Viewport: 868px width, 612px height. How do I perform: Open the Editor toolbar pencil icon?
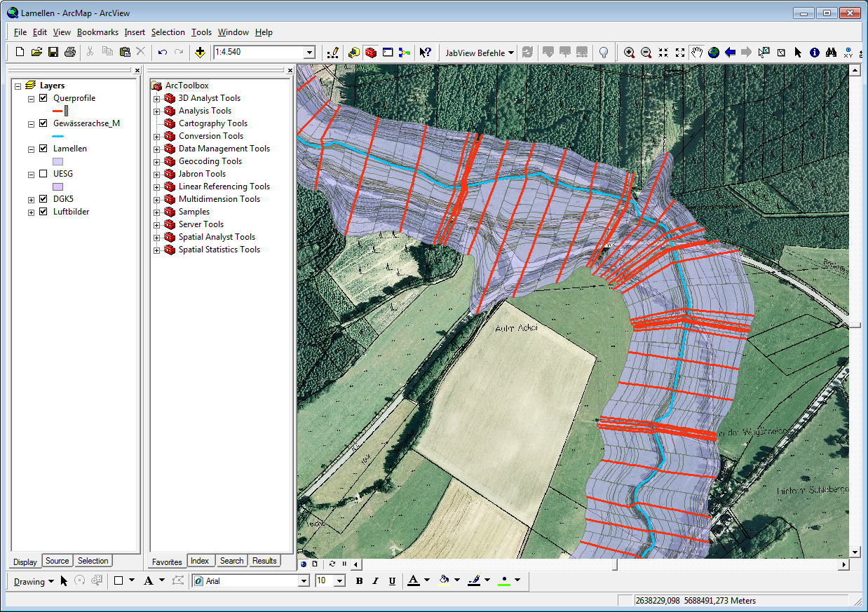tap(332, 53)
